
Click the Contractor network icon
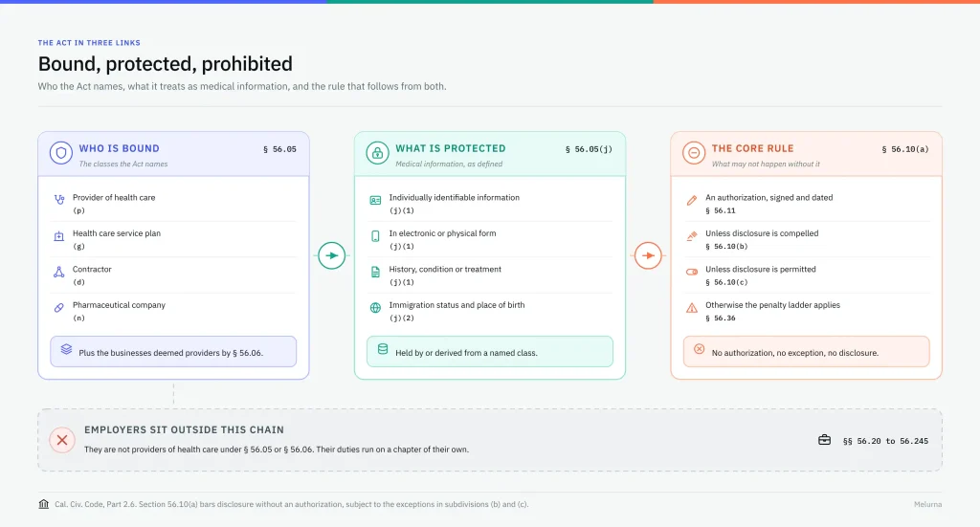pyautogui.click(x=58, y=272)
